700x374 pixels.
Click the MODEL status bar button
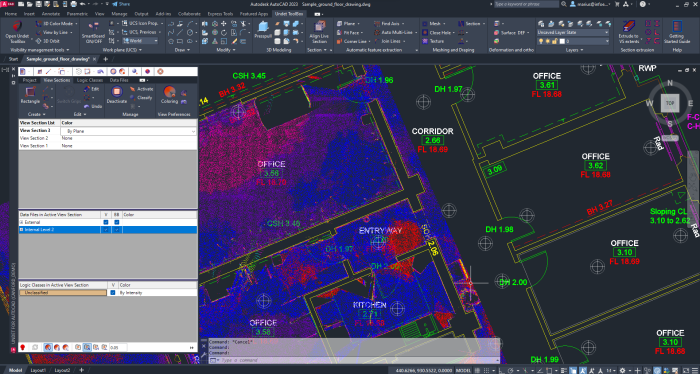click(463, 370)
